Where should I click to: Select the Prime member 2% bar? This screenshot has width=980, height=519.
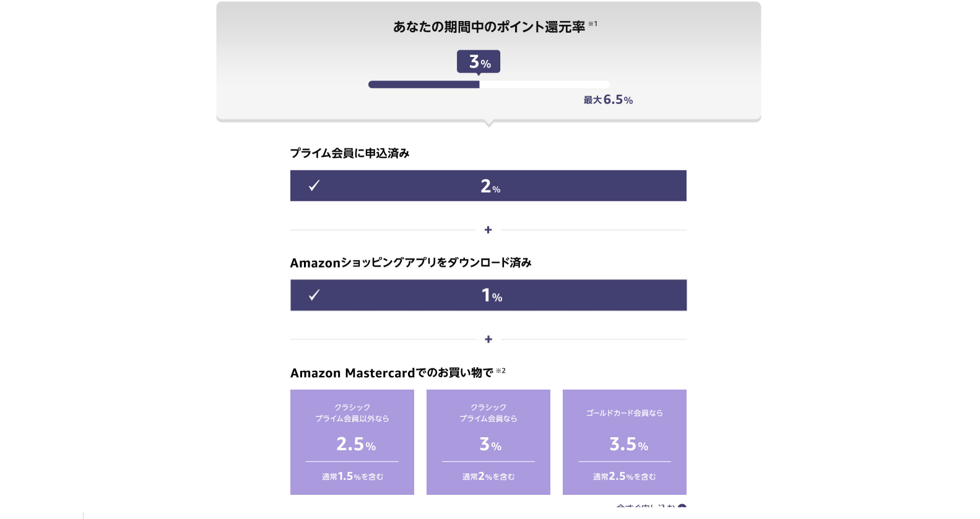coord(488,186)
